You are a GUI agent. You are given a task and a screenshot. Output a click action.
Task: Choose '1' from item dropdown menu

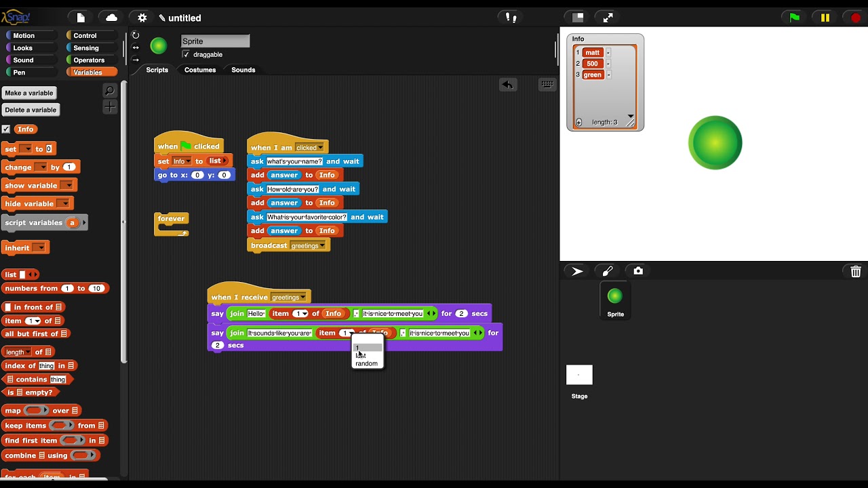coord(367,348)
